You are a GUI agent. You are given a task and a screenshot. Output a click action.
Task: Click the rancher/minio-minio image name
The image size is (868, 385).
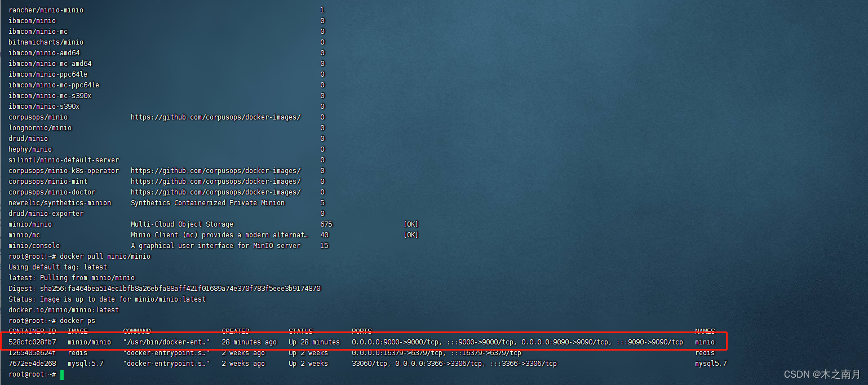46,10
